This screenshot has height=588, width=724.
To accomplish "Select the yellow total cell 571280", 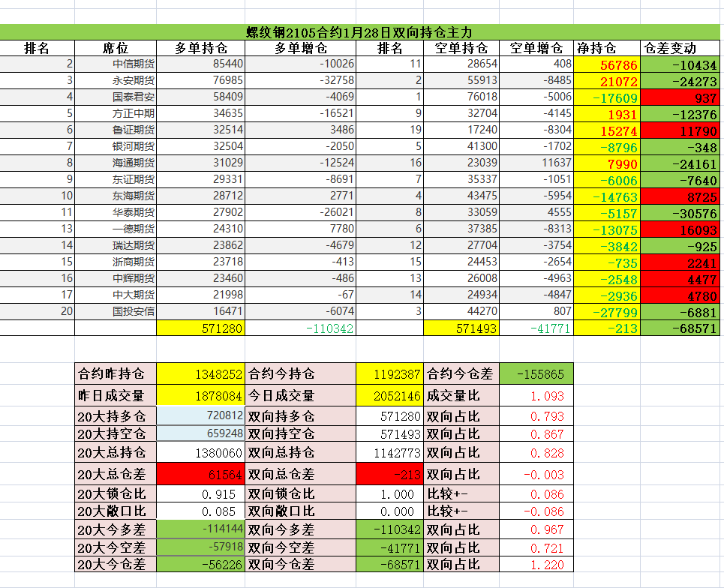I will (x=201, y=328).
